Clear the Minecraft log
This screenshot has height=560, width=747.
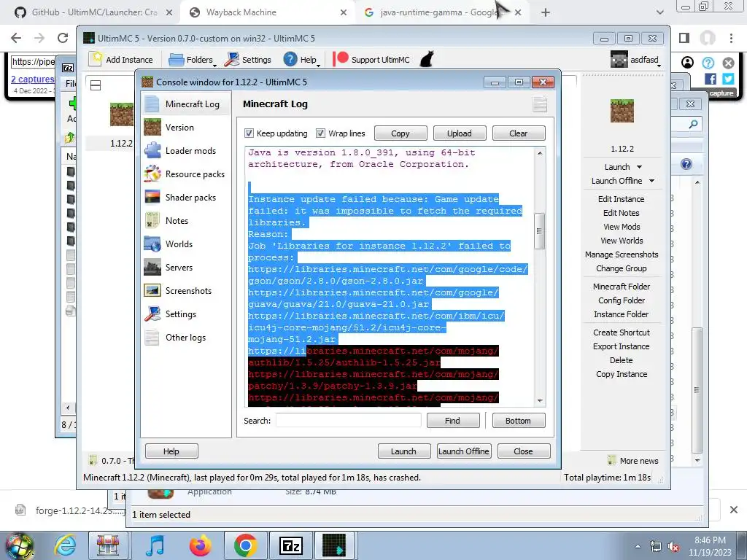(519, 133)
